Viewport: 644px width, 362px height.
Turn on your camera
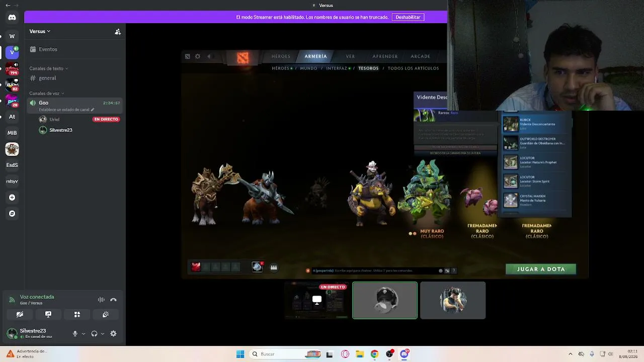[20, 314]
